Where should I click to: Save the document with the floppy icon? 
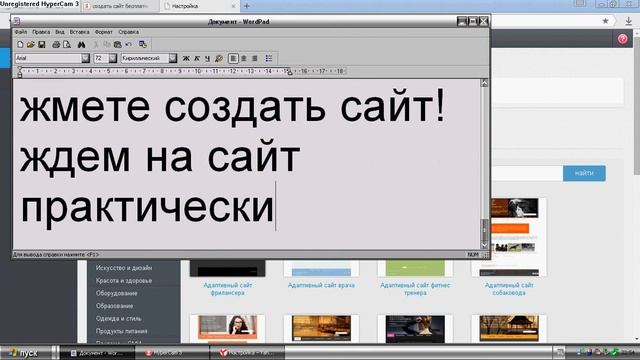pos(42,44)
